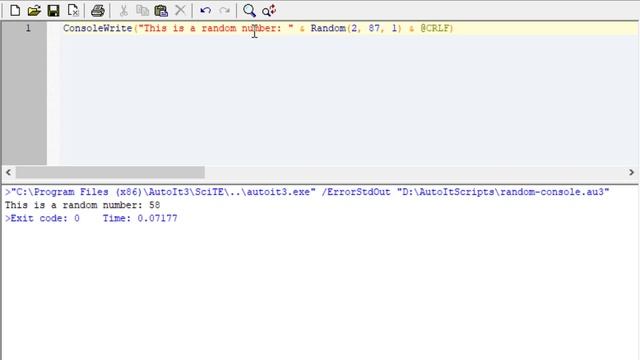Open Replace with the find-replace icon
The image size is (640, 360).
click(x=269, y=10)
